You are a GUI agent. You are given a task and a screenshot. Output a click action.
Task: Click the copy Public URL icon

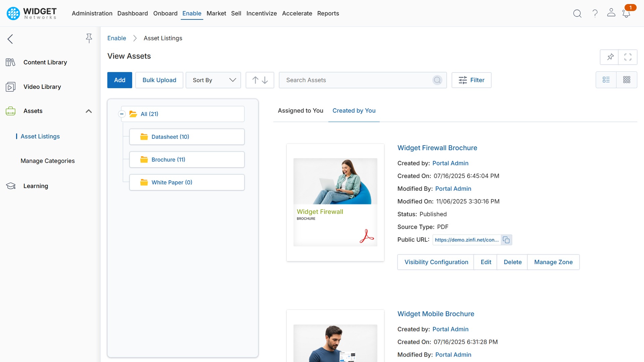click(506, 240)
